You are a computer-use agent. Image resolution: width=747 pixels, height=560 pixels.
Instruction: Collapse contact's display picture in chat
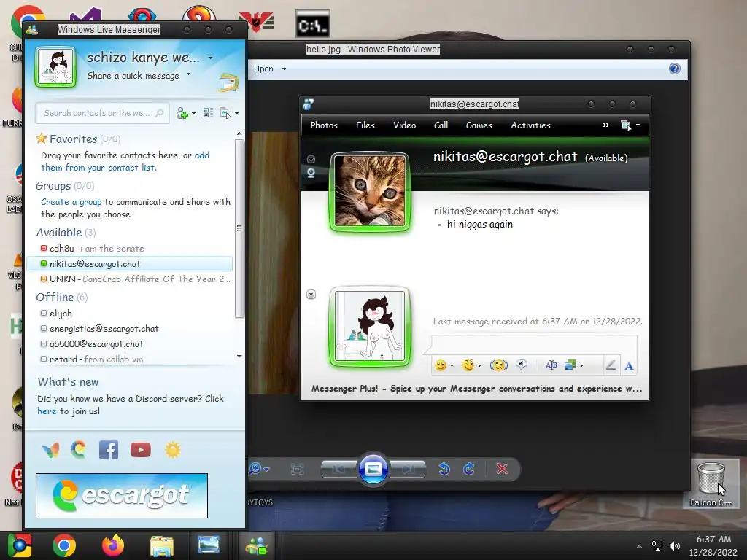coord(311,159)
